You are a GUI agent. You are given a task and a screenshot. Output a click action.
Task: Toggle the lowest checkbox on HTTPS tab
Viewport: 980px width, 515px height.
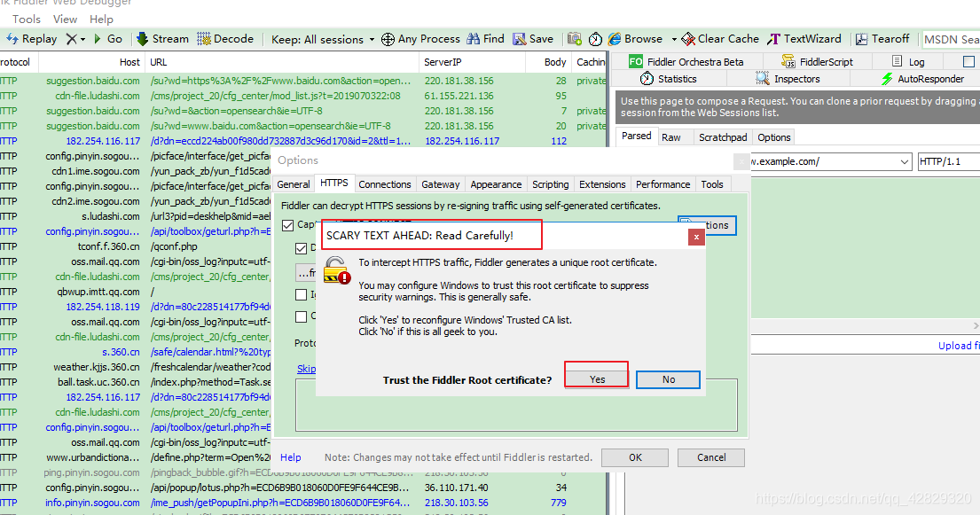point(301,316)
